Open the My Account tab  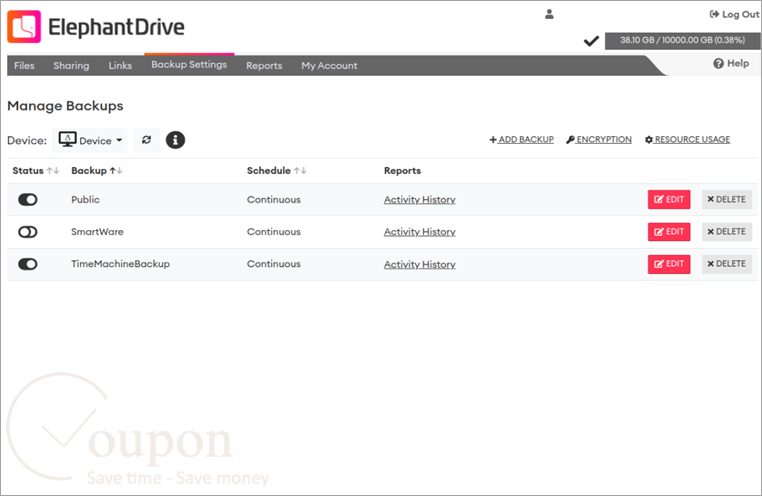(x=329, y=66)
